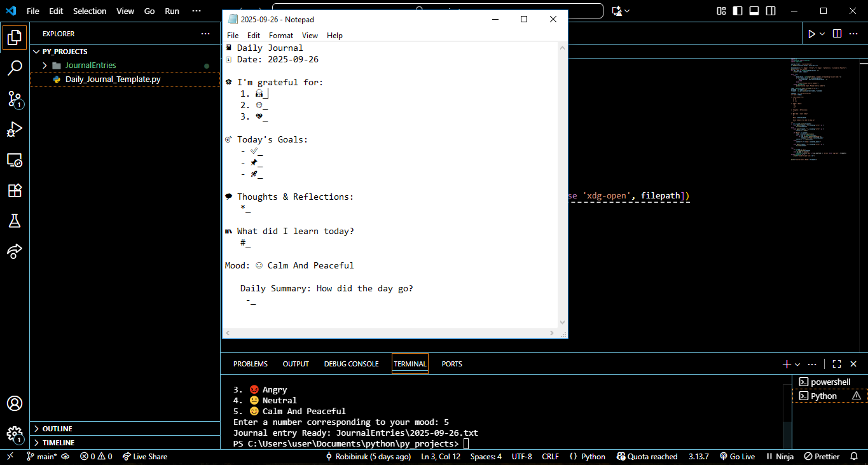Maximize the terminal panel size

[837, 364]
